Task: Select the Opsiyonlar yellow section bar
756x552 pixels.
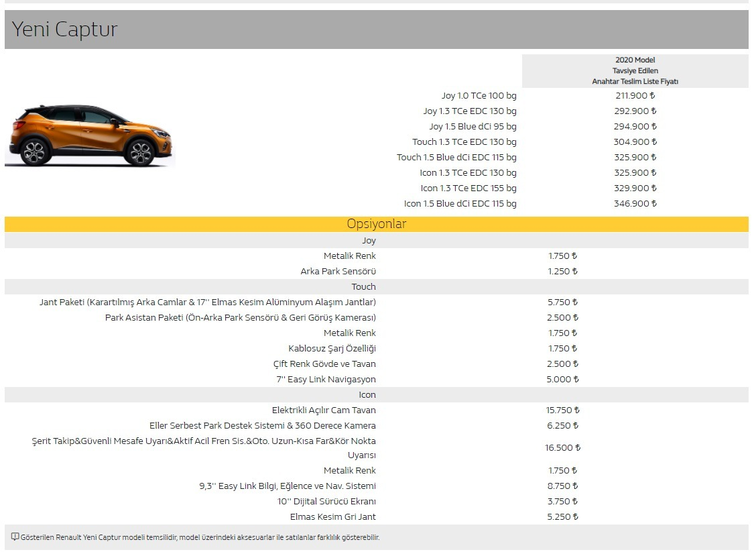Action: coord(377,224)
